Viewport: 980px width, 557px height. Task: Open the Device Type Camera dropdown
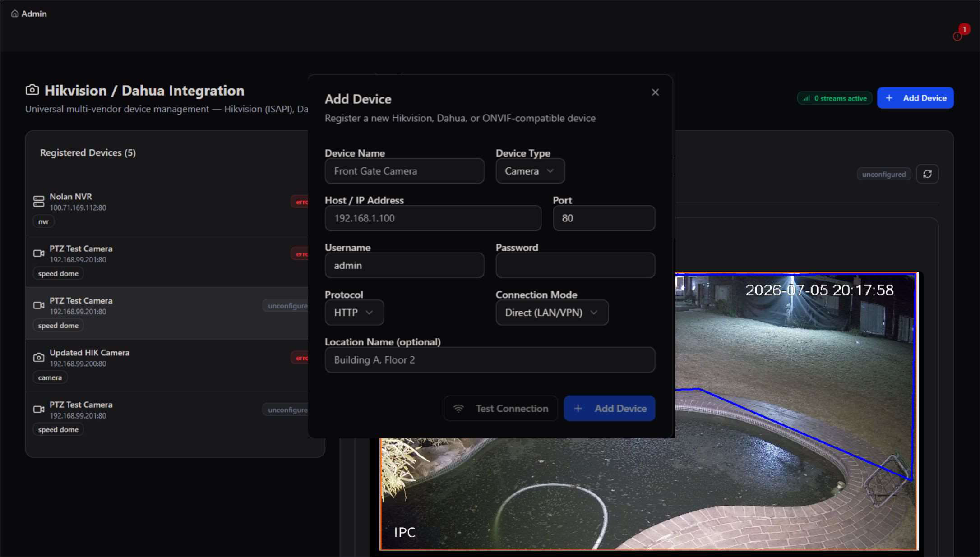[x=530, y=171]
